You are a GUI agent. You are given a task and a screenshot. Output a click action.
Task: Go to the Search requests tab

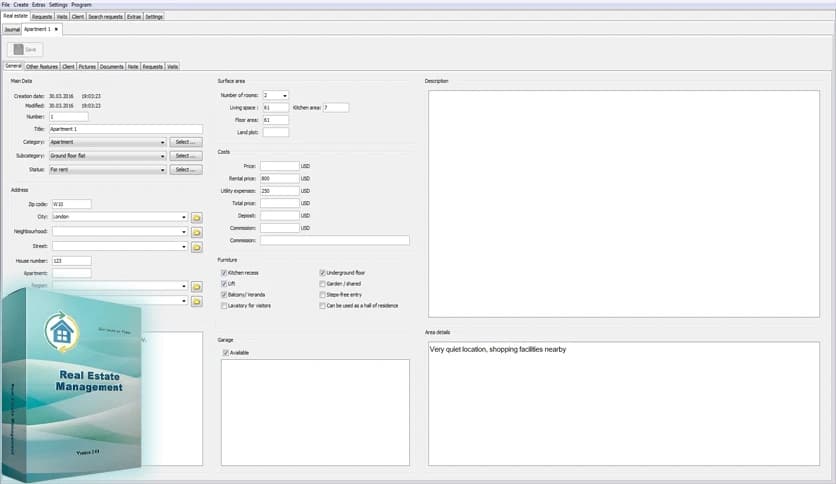pos(106,17)
